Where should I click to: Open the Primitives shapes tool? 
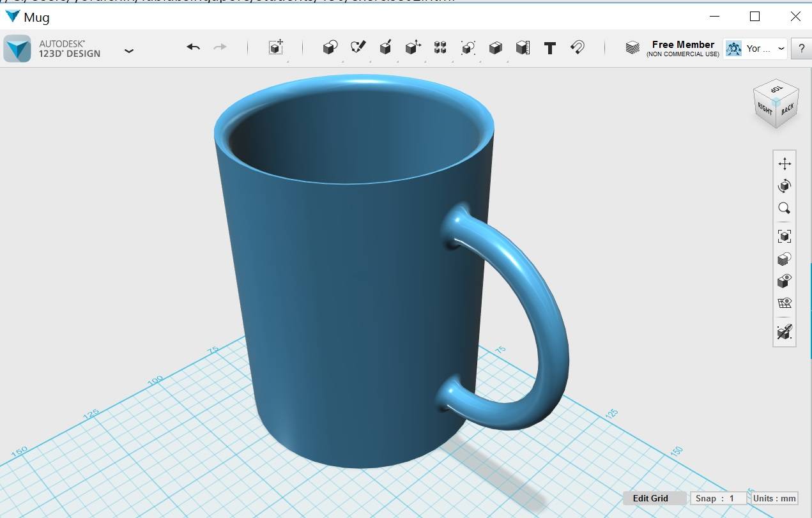[330, 48]
